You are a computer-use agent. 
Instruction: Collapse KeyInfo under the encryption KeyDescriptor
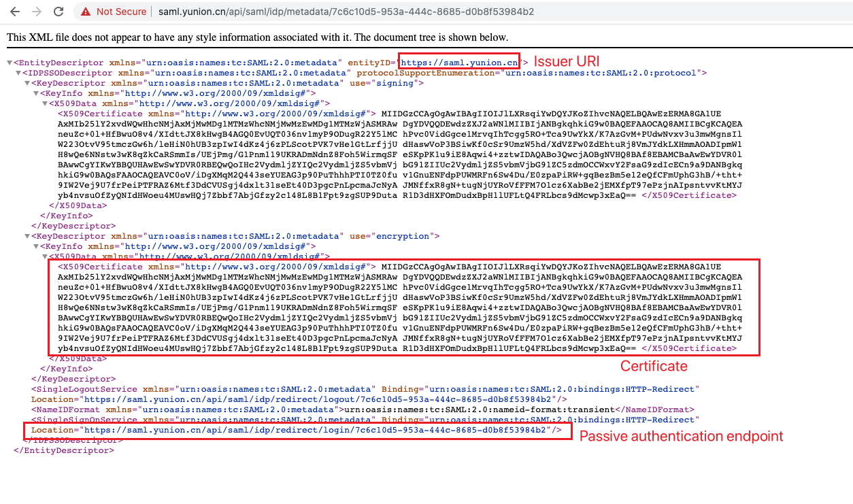pos(36,246)
